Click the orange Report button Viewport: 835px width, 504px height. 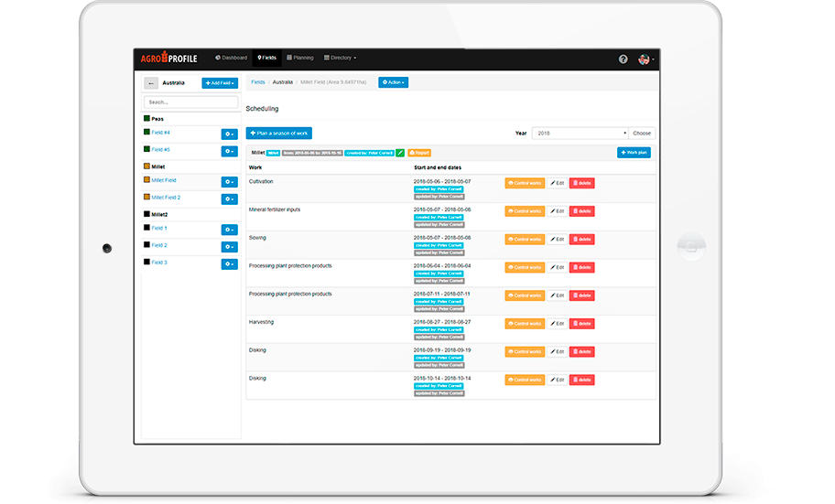point(418,153)
